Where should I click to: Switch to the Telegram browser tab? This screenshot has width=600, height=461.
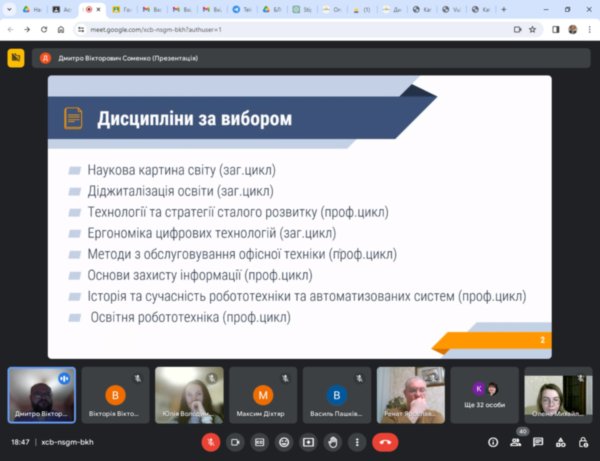pos(243,9)
